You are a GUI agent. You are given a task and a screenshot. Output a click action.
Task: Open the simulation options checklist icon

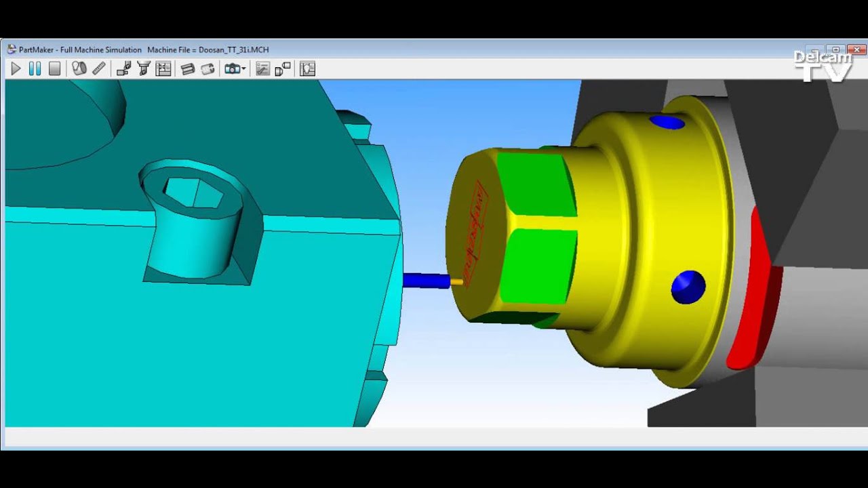(x=262, y=68)
